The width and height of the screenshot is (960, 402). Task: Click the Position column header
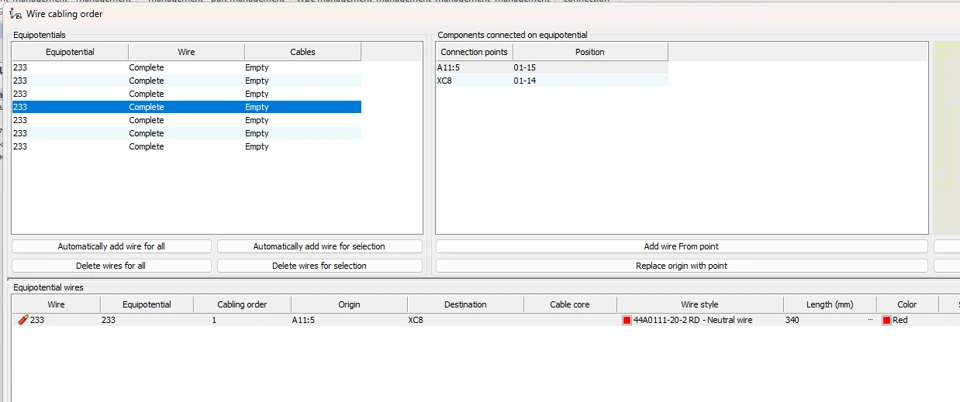coord(590,52)
